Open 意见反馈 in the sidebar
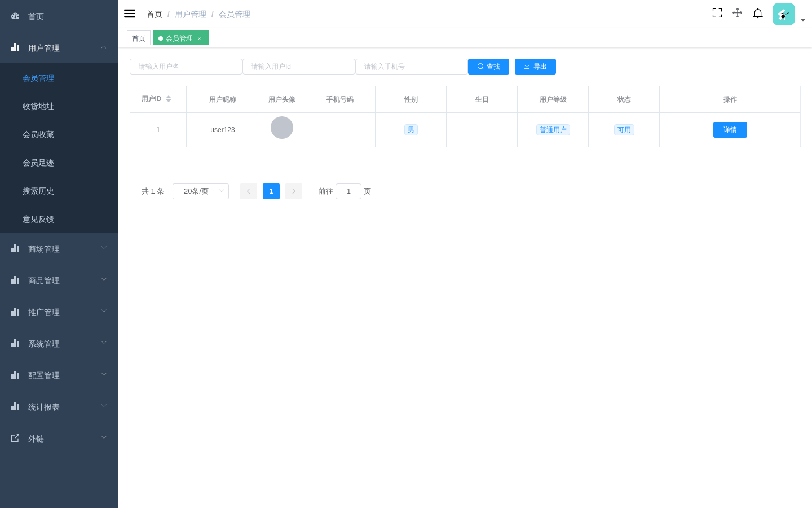This screenshot has height=508, width=812. point(59,219)
